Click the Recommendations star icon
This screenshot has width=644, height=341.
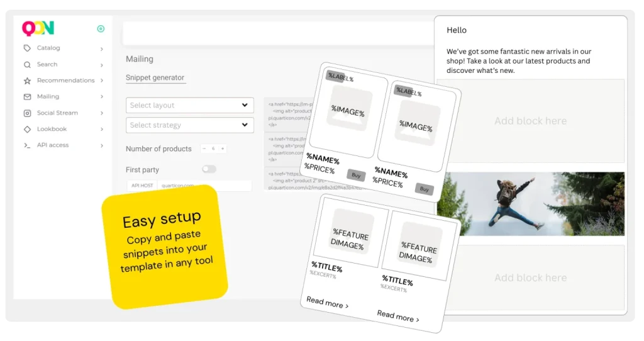click(27, 81)
